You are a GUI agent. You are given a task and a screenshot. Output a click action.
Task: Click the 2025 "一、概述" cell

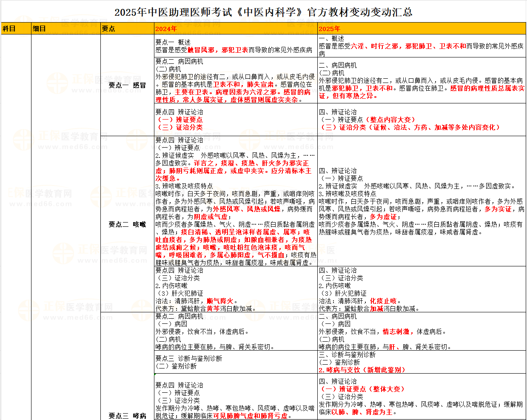click(421, 46)
